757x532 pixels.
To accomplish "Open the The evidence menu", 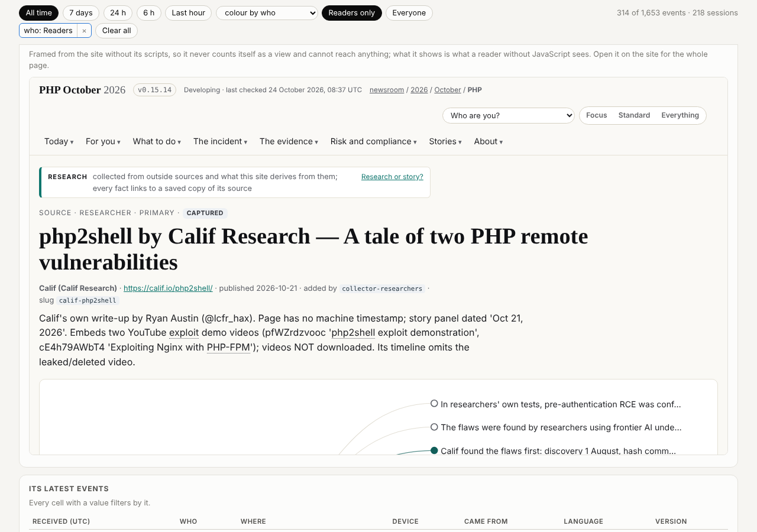I will [x=289, y=141].
